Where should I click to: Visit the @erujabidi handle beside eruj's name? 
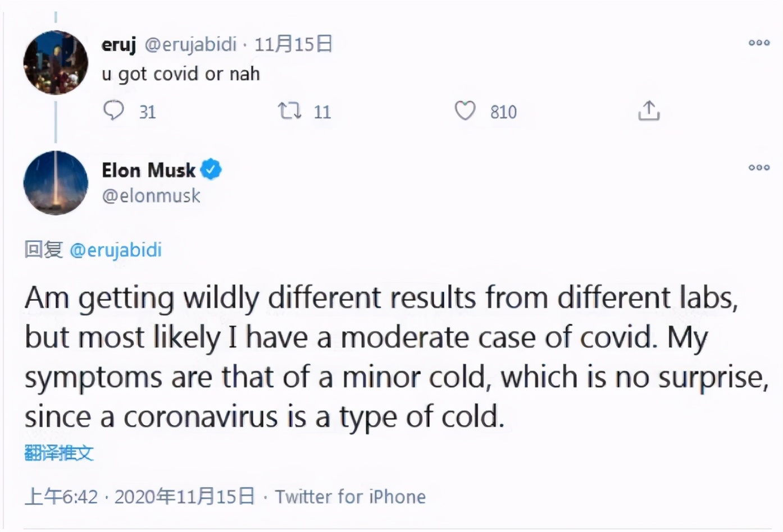tap(191, 44)
